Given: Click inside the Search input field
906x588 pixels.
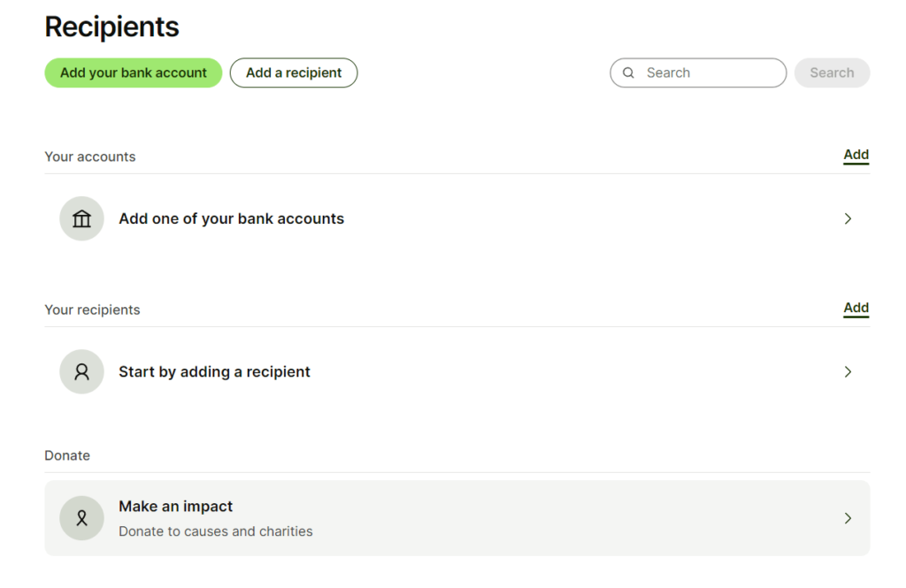Looking at the screenshot, I should point(699,73).
